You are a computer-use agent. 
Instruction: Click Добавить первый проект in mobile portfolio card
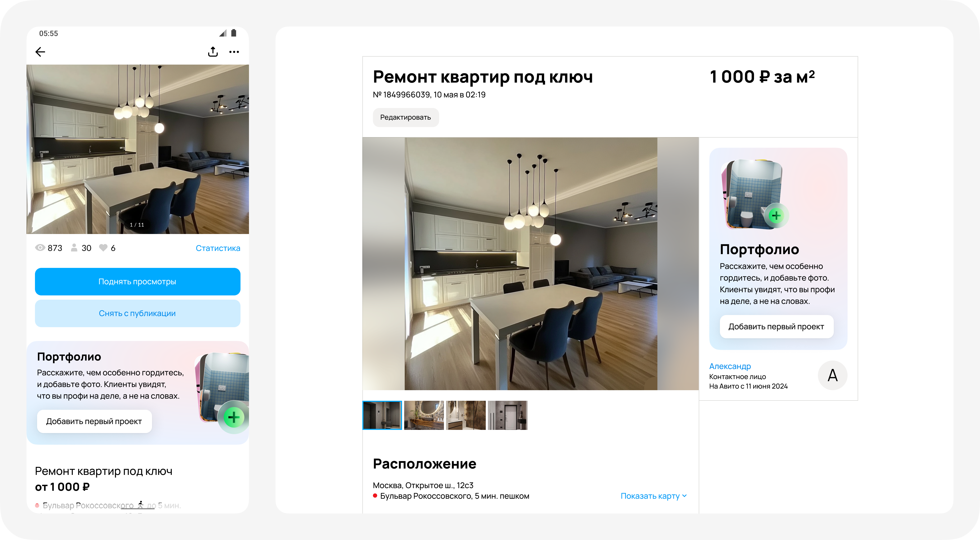[94, 421]
